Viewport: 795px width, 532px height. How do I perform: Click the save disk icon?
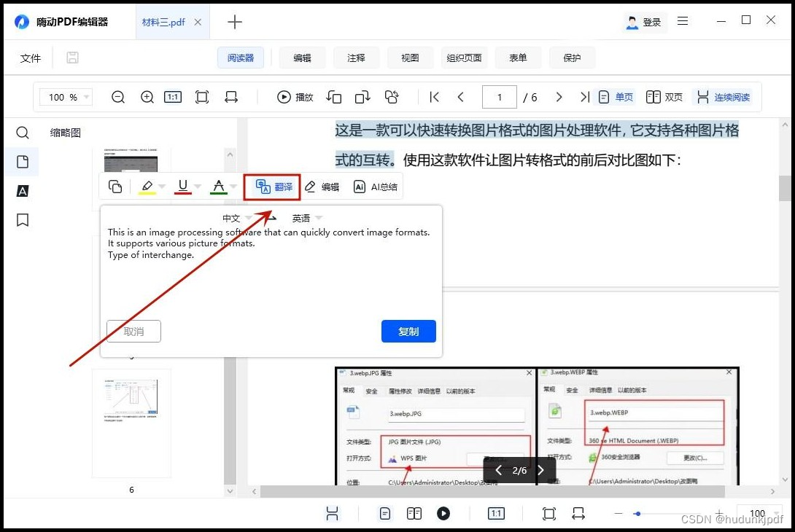pyautogui.click(x=72, y=58)
